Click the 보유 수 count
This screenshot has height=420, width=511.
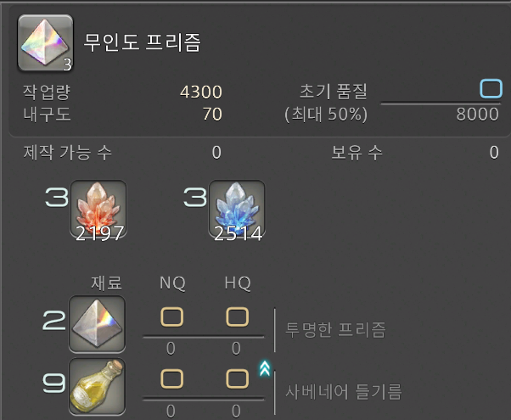(x=494, y=153)
